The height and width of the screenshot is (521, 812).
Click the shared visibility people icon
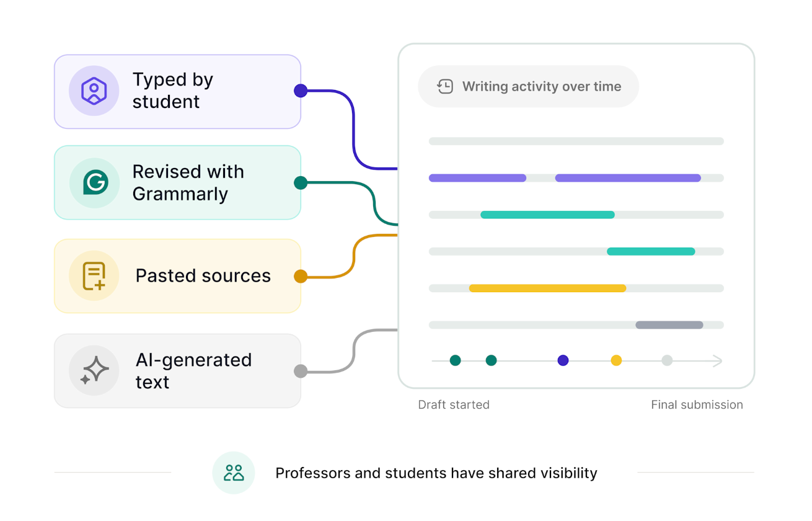tap(234, 473)
